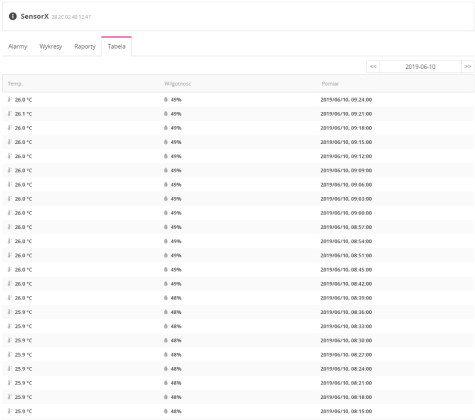Click droplet icon in the 08:21:00 row
475x420 pixels.
tap(166, 383)
